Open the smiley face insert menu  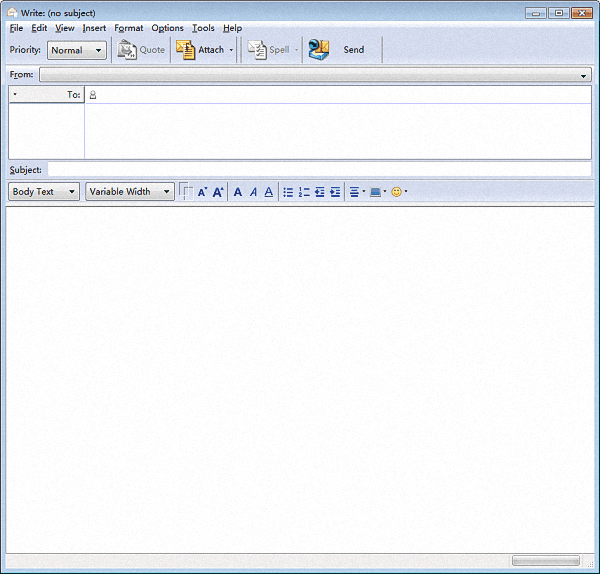coord(398,192)
